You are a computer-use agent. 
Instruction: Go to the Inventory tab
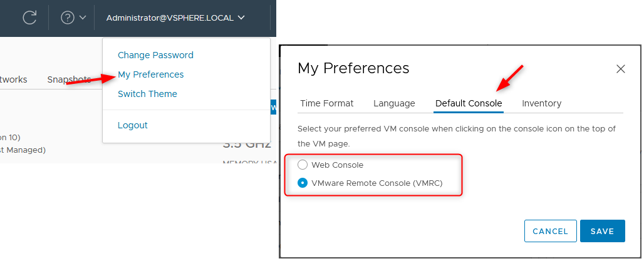tap(541, 103)
